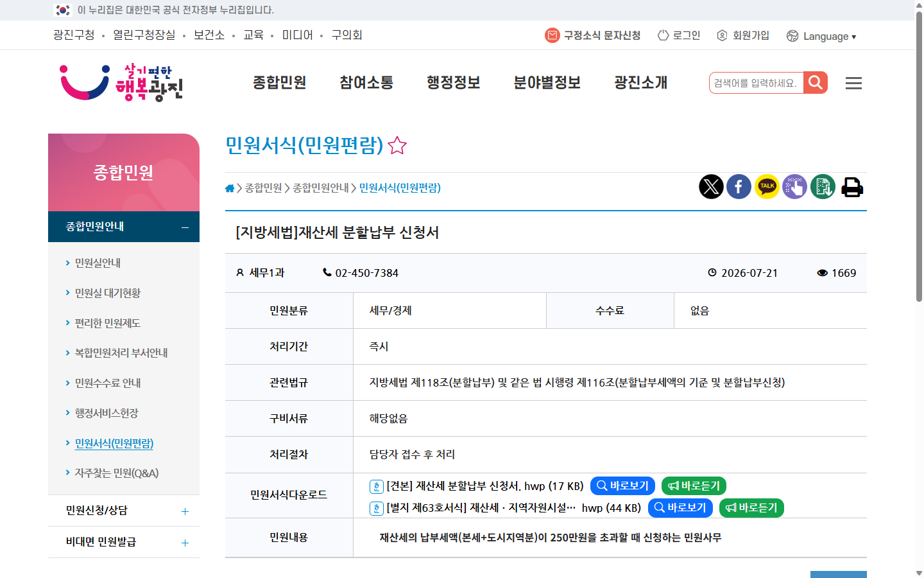Click 바로보기 for [견본] 재산세 분할납부 신청서
This screenshot has width=924, height=578.
pyautogui.click(x=622, y=486)
